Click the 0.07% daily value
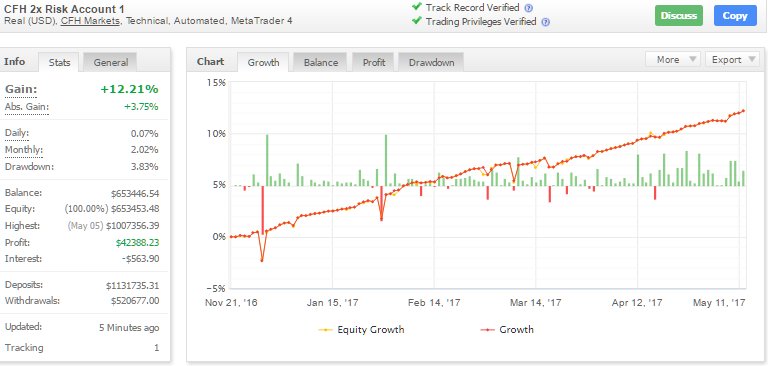Image resolution: width=768 pixels, height=366 pixels. coord(144,134)
